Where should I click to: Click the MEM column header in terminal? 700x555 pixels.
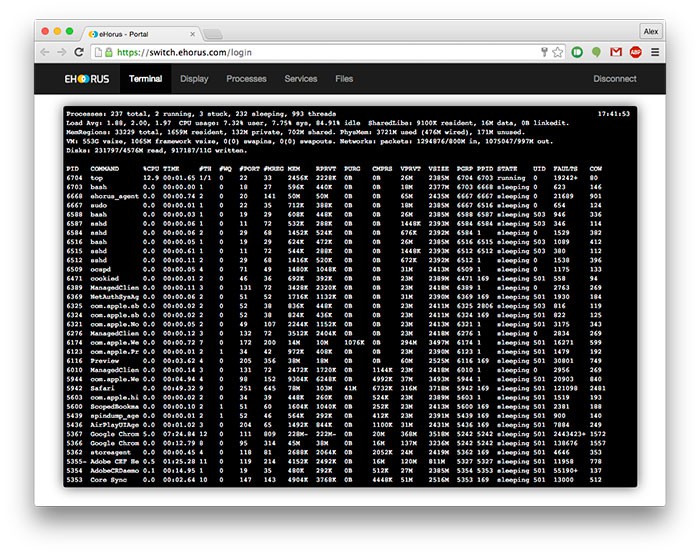294,169
